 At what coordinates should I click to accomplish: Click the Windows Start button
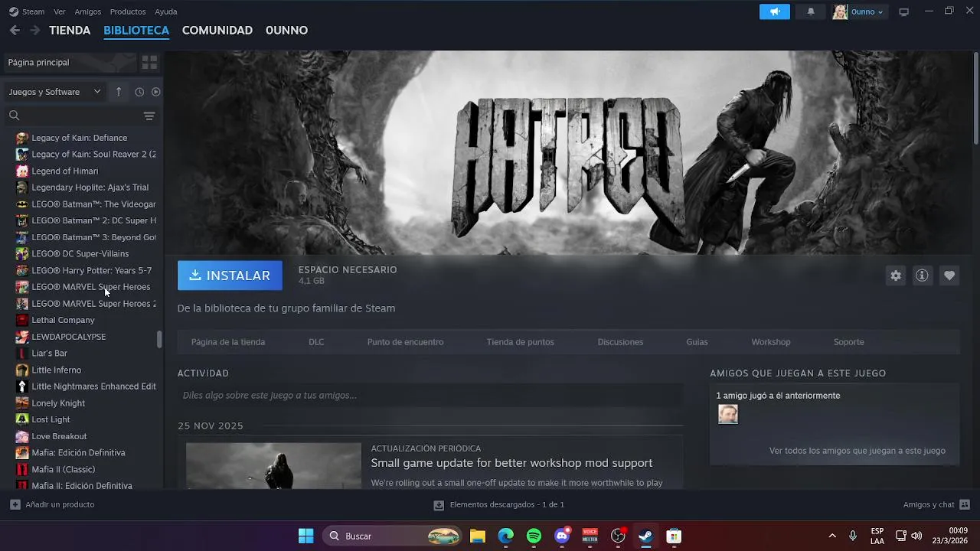pyautogui.click(x=305, y=536)
